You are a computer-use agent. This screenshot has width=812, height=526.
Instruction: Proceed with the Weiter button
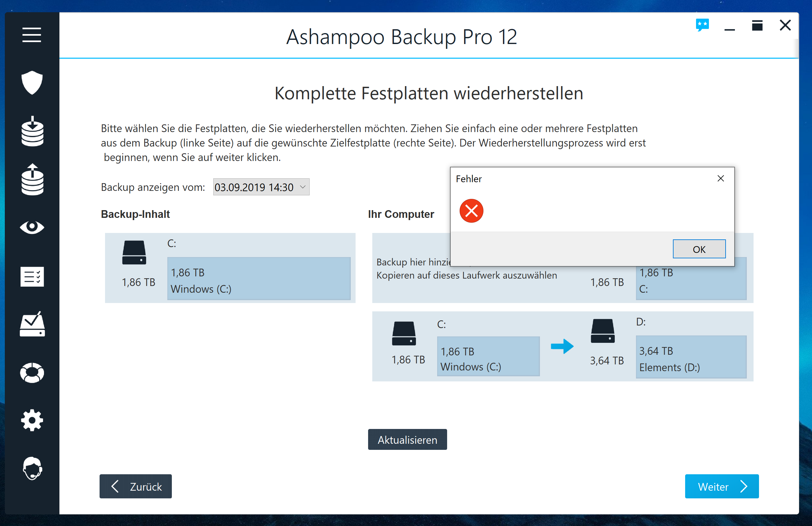(722, 486)
